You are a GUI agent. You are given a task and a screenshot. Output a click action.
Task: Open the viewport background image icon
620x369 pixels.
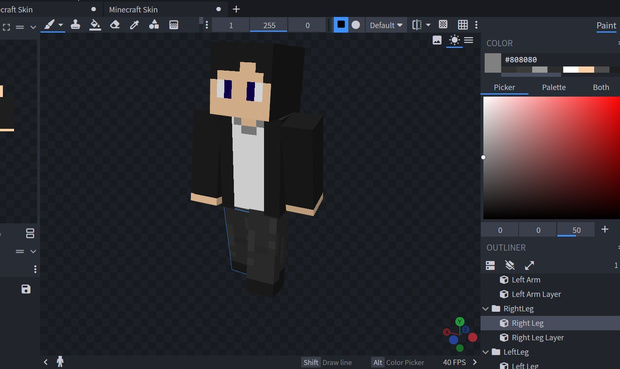437,40
